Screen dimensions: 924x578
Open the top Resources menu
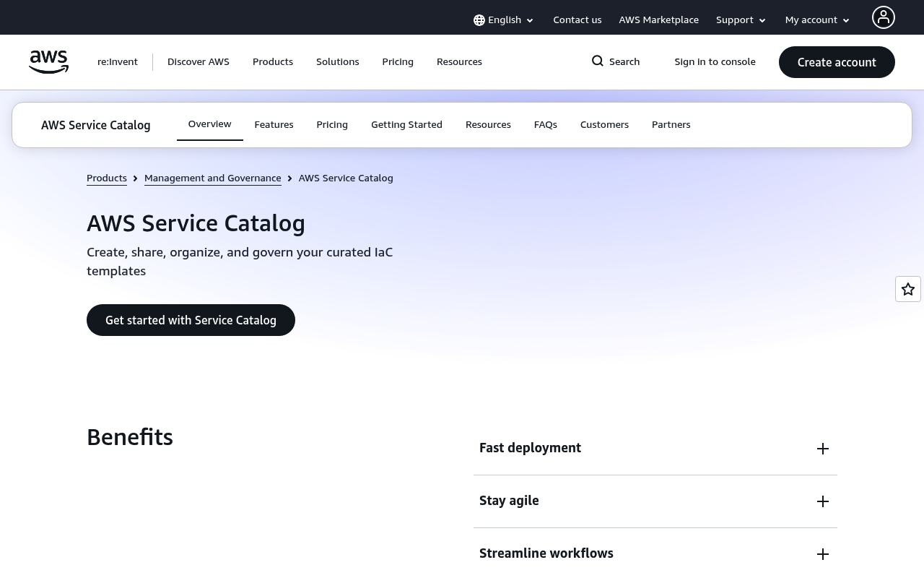coord(459,62)
